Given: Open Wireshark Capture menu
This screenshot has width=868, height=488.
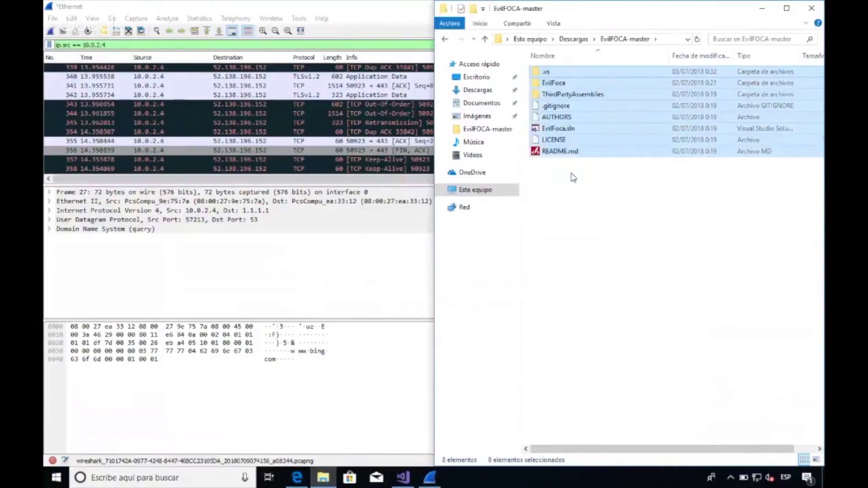Looking at the screenshot, I should tap(136, 18).
